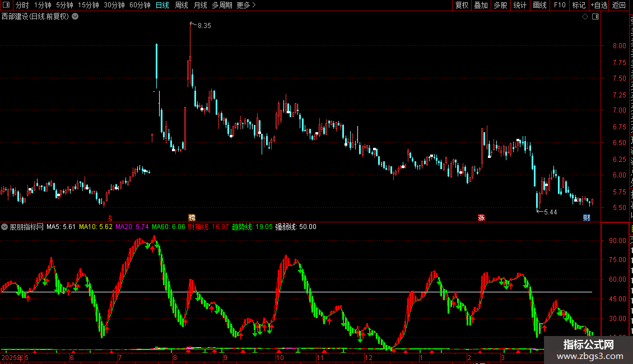Viewport: 633px width, 364px height.
Task: Click the 强弱线: 50.00 label
Action: tap(296, 227)
